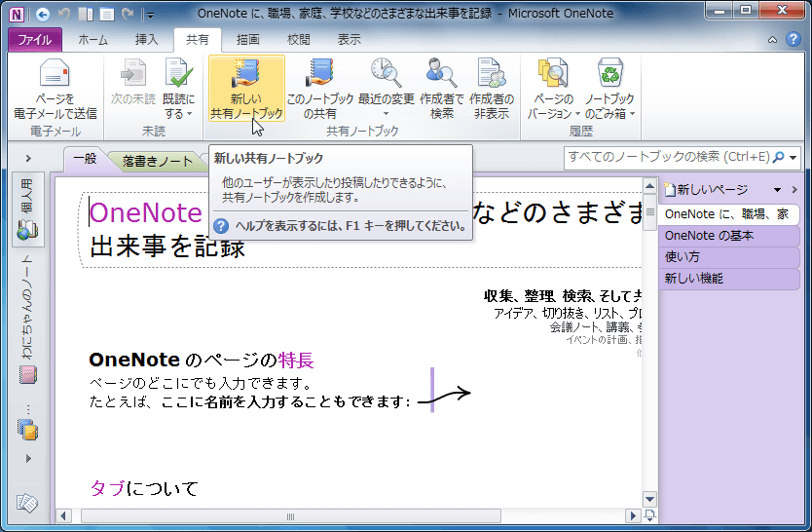The height and width of the screenshot is (532, 812).
Task: Click 'ページのバージョン' icon
Action: (553, 72)
